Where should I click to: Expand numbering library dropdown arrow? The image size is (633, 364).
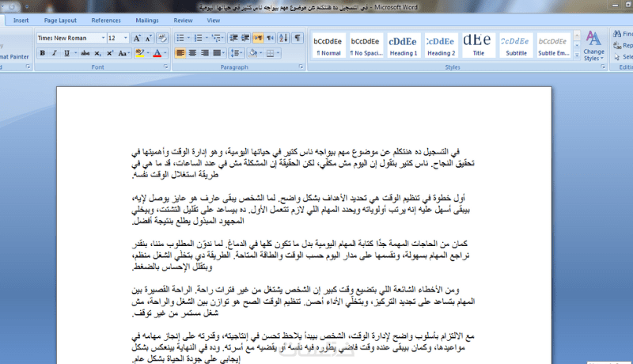coord(207,38)
